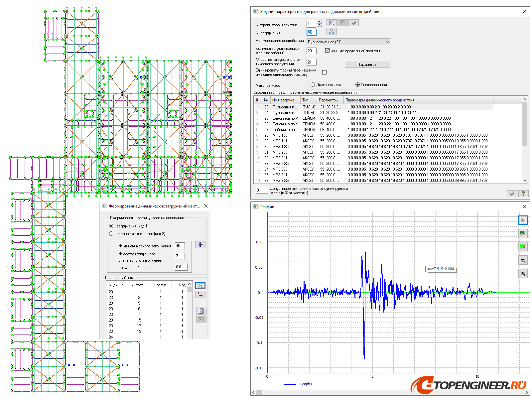Click the green checkmark next to the row number stepper
The image size is (532, 399).
354,23
